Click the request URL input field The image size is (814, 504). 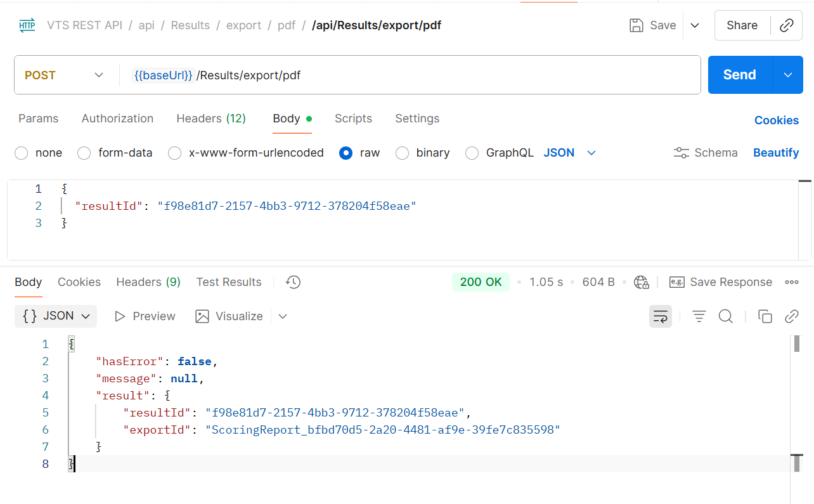click(x=444, y=75)
